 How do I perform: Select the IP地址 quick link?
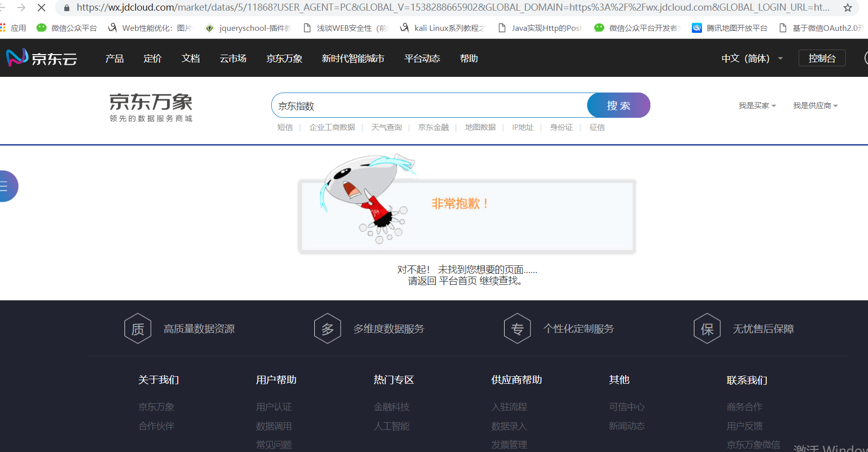[x=523, y=127]
